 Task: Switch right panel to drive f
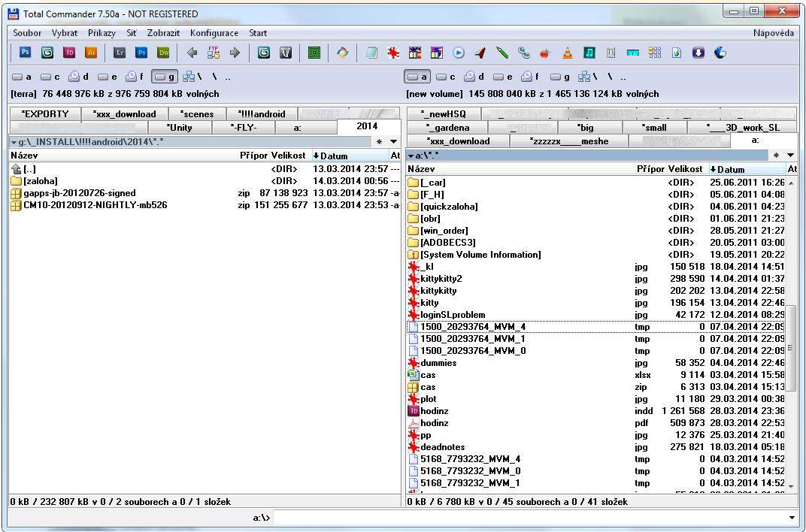531,77
